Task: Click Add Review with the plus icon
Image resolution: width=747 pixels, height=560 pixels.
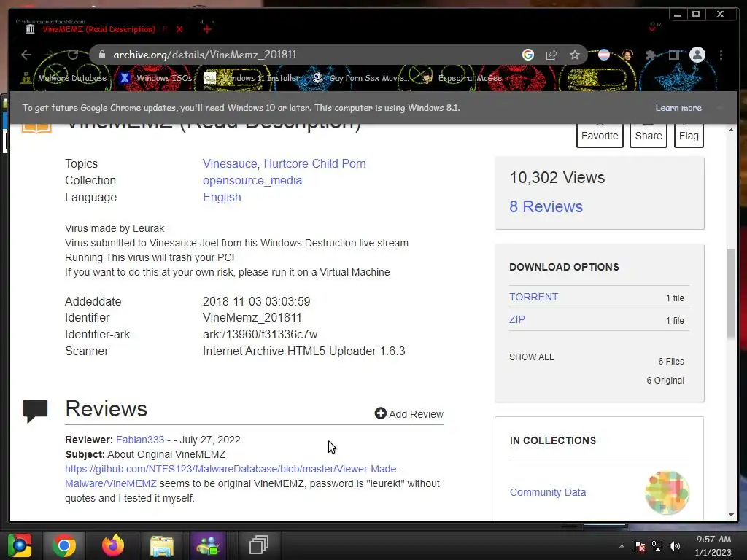Action: pos(409,414)
